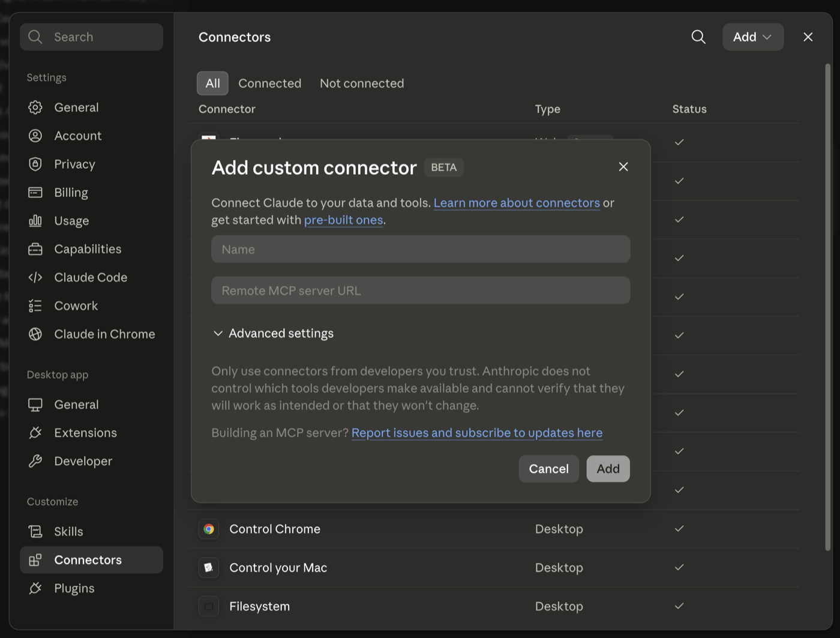Open the pre-built ones link
840x638 pixels.
coord(343,220)
